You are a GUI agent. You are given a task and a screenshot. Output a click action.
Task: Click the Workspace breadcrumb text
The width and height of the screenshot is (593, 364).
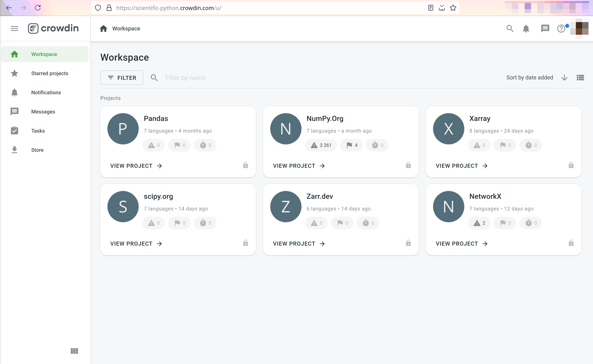tap(126, 29)
